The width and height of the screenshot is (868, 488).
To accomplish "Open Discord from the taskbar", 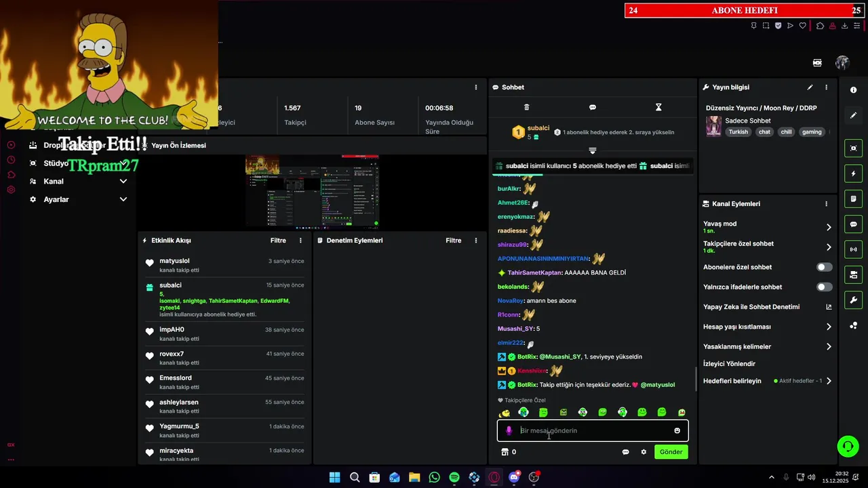I will point(514,477).
